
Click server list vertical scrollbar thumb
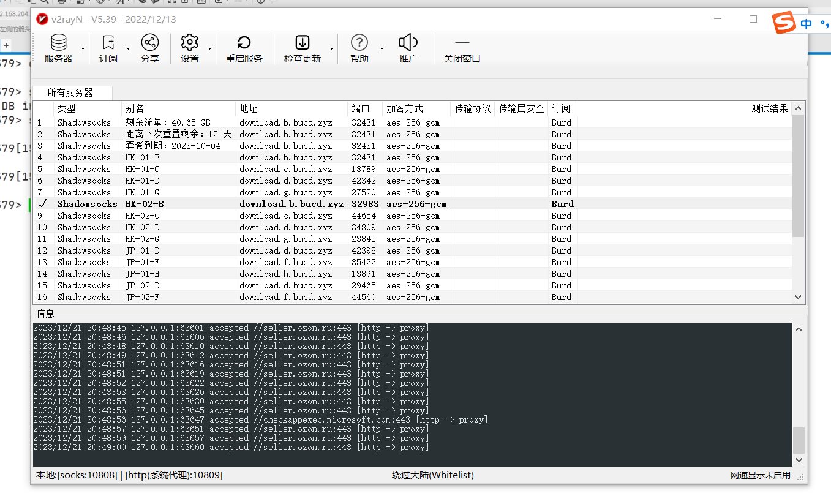click(x=798, y=176)
